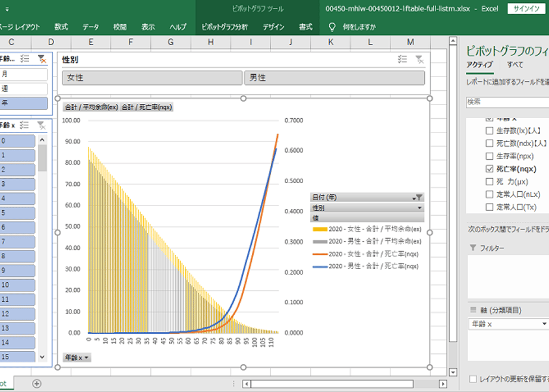The width and height of the screenshot is (549, 392).
Task: Uncheck the 死亡率(nqx) field checkbox
Action: [x=490, y=169]
